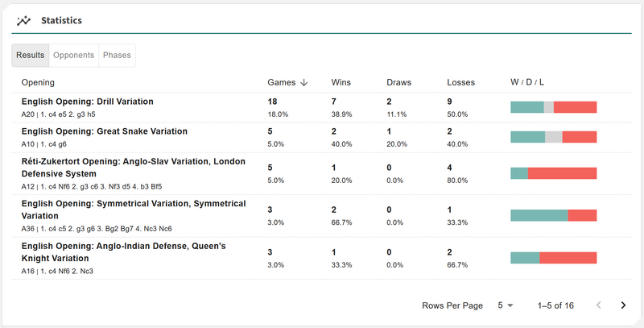
Task: Click the Games sort arrow icon
Action: click(x=304, y=82)
